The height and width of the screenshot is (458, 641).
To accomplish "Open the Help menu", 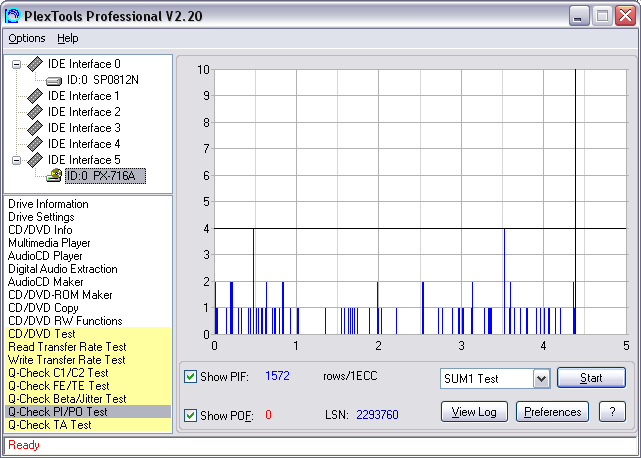I will pyautogui.click(x=67, y=38).
